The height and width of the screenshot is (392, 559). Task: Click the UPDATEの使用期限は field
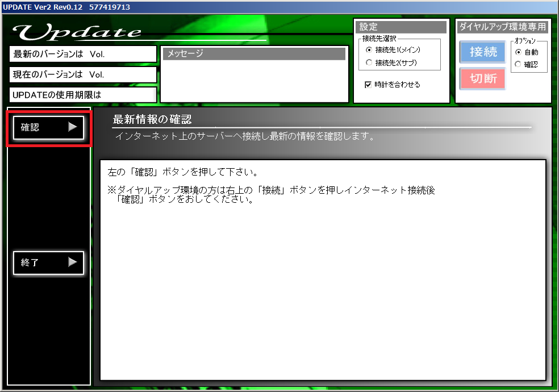tap(83, 95)
